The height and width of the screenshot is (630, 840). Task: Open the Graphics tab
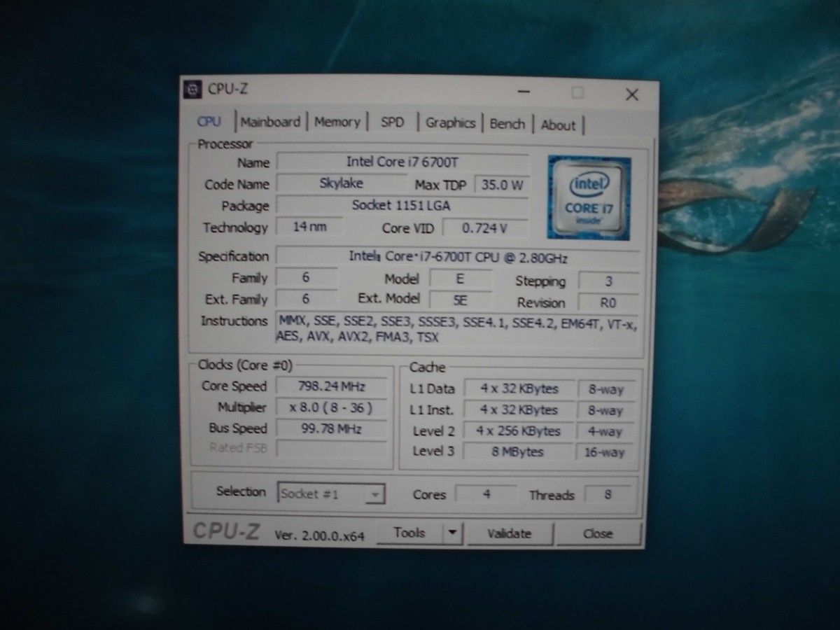click(x=450, y=123)
